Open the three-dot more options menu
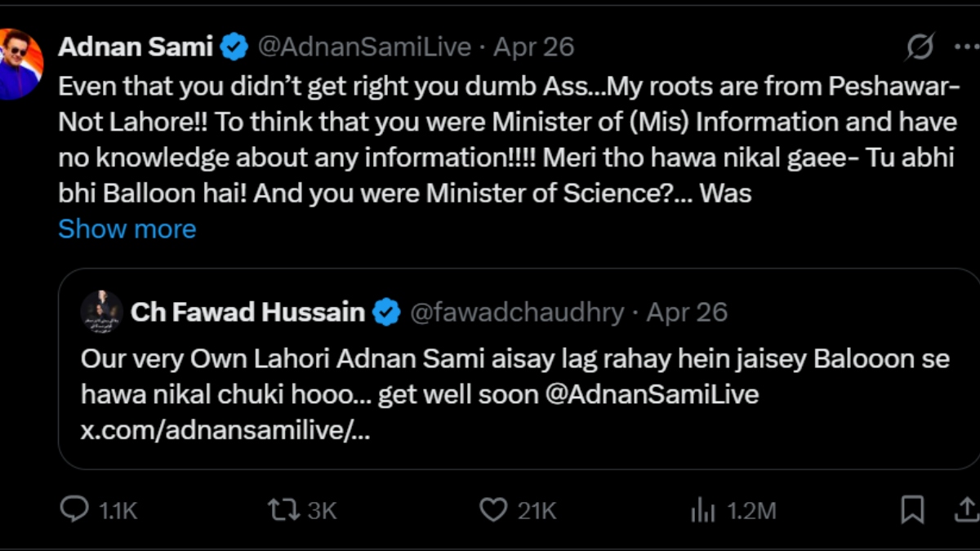Screen dimensions: 980x551 pyautogui.click(x=966, y=47)
